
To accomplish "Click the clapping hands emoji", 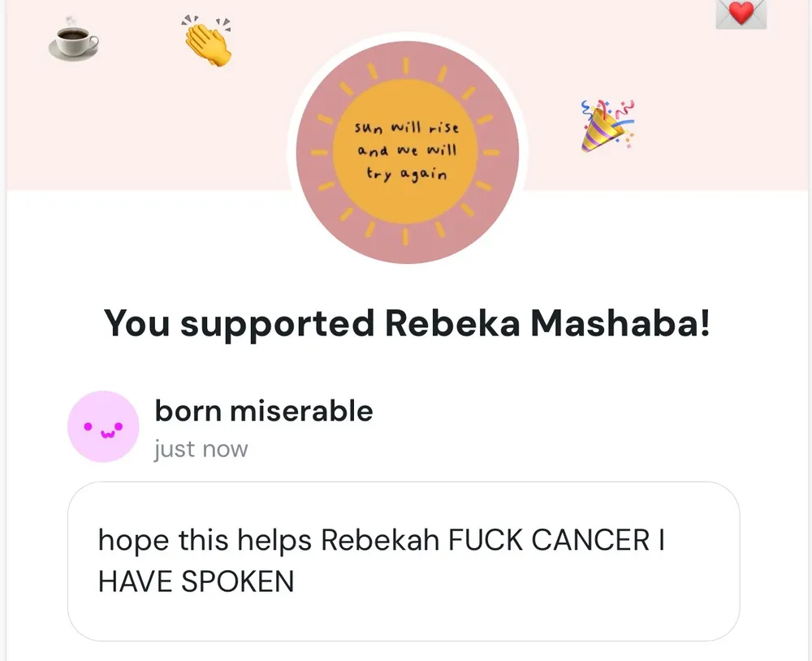I will [x=208, y=41].
